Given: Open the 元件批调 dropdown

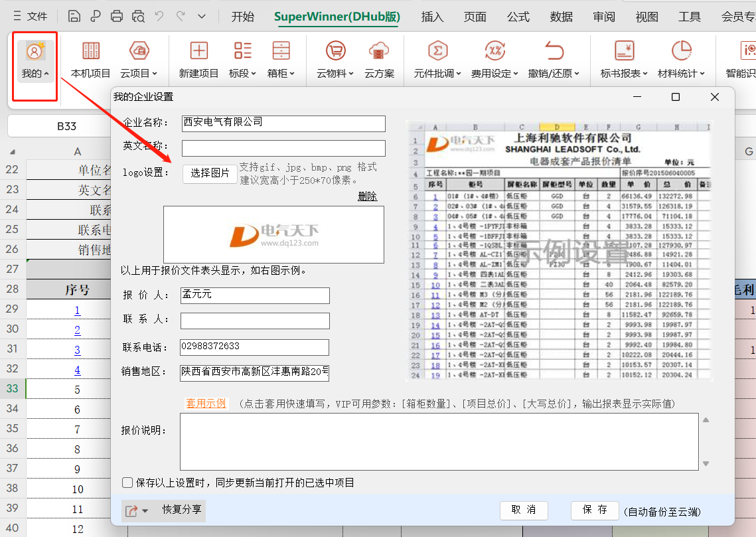Looking at the screenshot, I should point(438,60).
